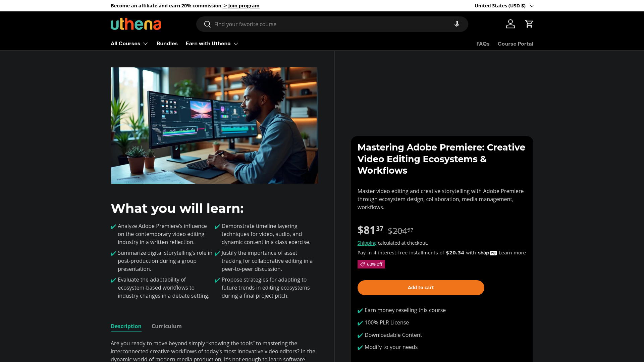The width and height of the screenshot is (644, 362).
Task: Click the 'Master video editing' course summary text
Action: [440, 199]
